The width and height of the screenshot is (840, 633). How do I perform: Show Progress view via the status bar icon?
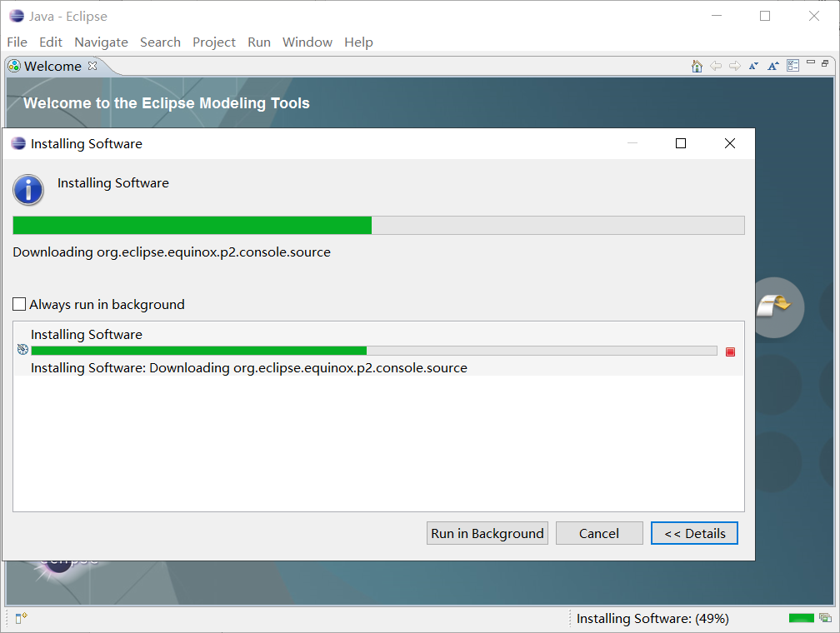(x=826, y=618)
